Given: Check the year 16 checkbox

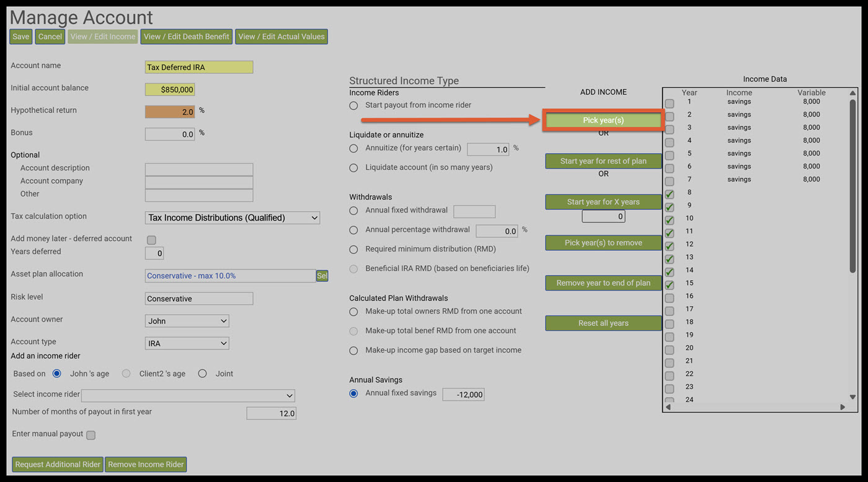Looking at the screenshot, I should coord(670,298).
